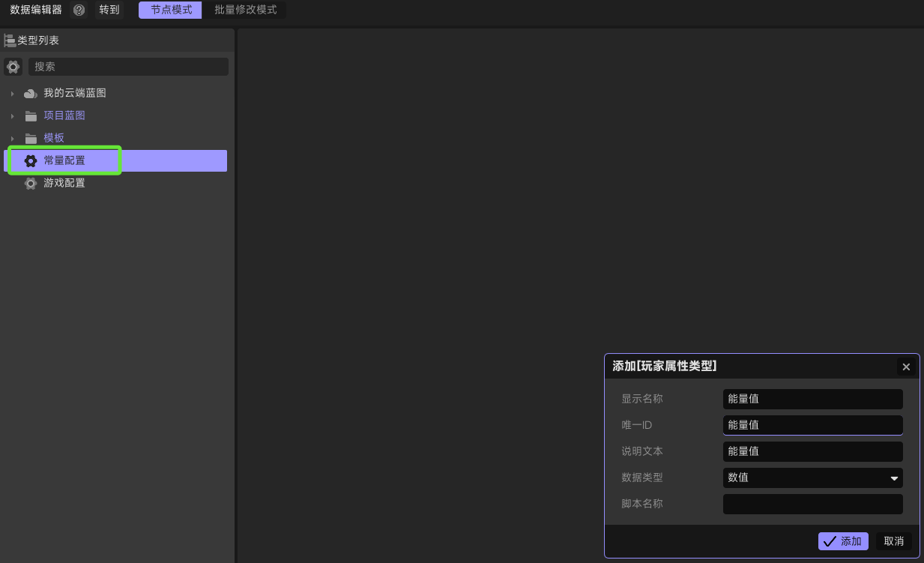924x563 pixels.
Task: Click the 模板 folder icon
Action: tap(31, 139)
